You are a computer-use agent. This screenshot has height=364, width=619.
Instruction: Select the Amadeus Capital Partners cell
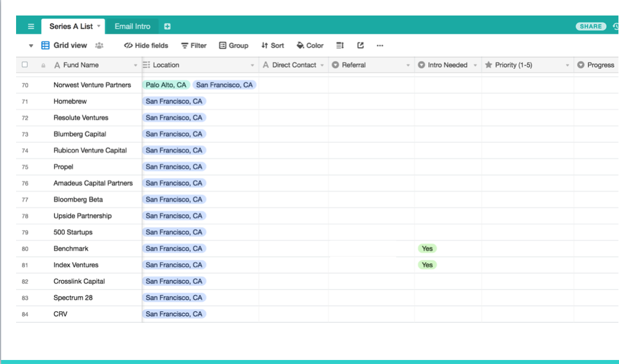[x=92, y=183]
